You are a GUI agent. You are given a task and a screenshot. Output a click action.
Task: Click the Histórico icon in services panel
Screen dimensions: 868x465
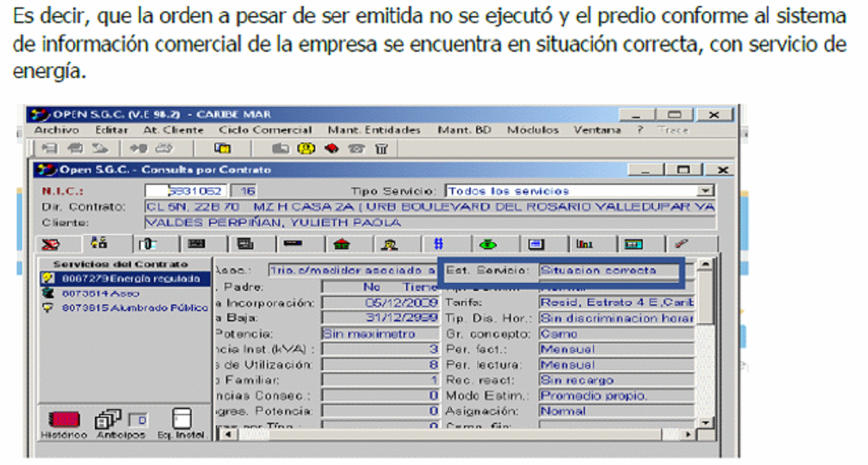(x=64, y=421)
